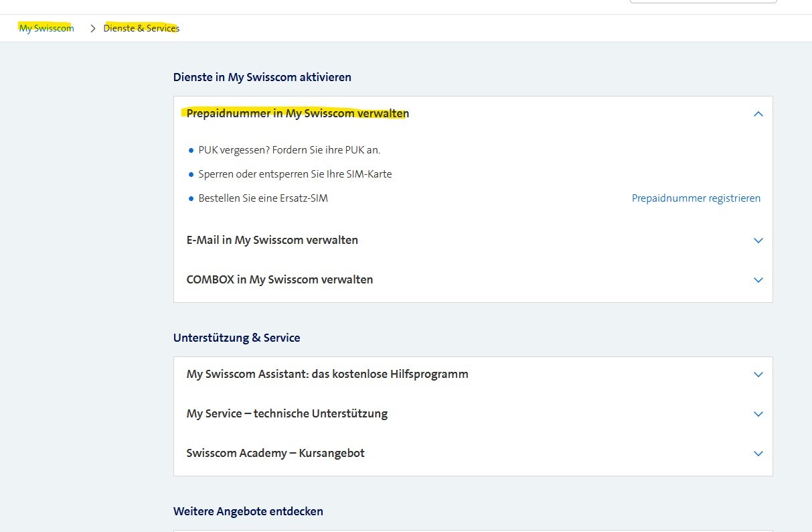Click the Unterstützung & Service heading
The image size is (812, 532).
point(236,337)
